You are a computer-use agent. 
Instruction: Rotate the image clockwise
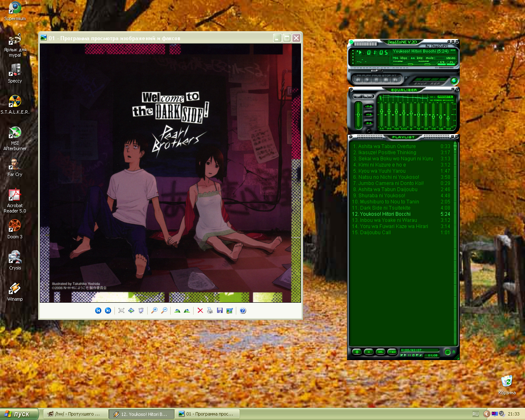177,310
